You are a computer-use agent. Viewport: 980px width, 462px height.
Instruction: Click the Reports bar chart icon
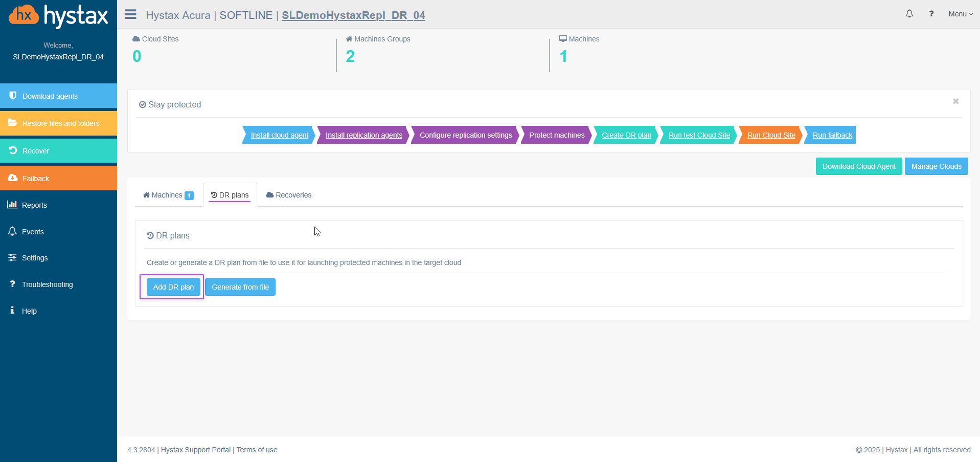[12, 205]
